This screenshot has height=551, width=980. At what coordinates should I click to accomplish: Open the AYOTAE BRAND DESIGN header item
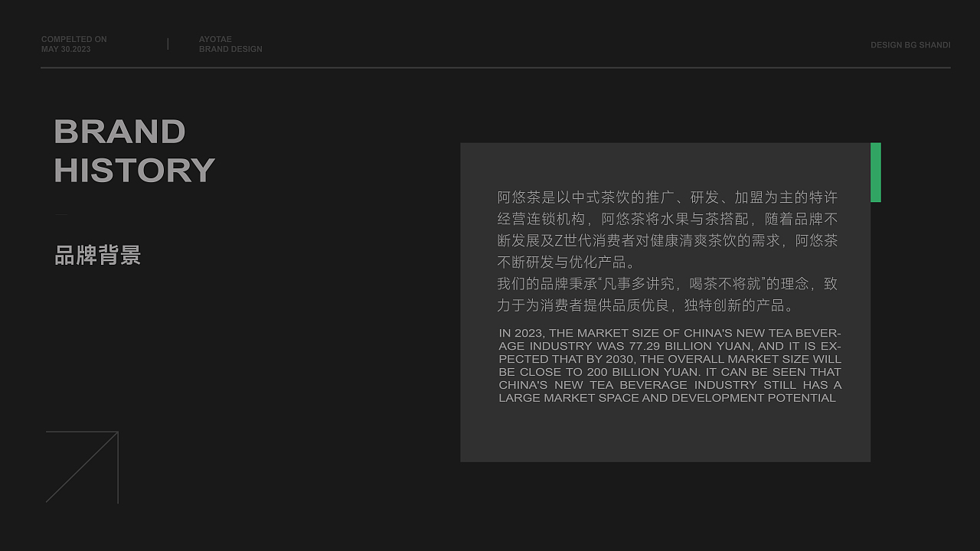pos(230,44)
